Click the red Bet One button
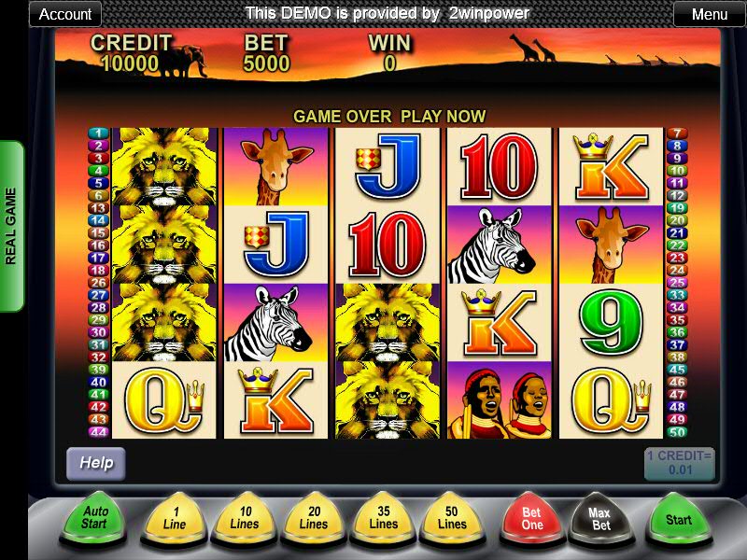 pos(532,520)
